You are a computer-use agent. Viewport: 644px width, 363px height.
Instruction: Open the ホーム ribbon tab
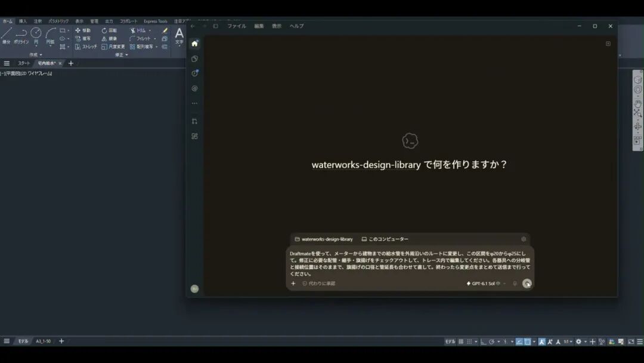coord(7,21)
